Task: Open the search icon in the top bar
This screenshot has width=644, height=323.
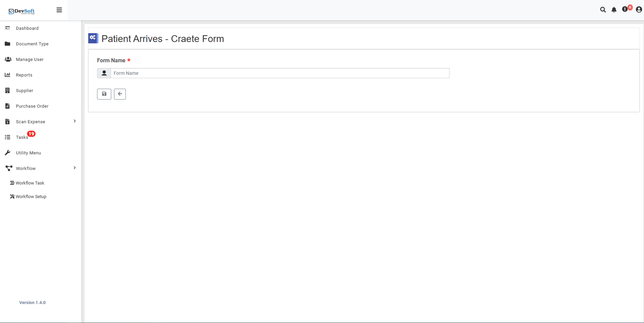Action: [603, 10]
